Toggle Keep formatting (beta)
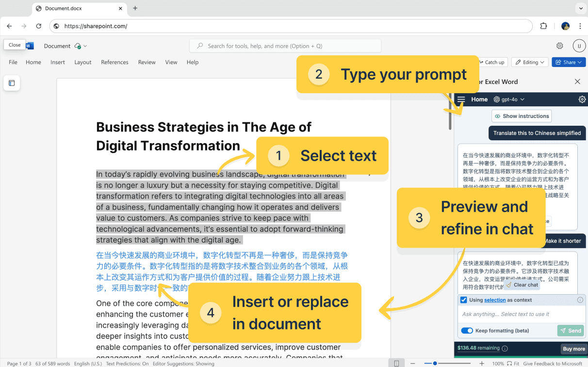This screenshot has height=367, width=588. (467, 331)
